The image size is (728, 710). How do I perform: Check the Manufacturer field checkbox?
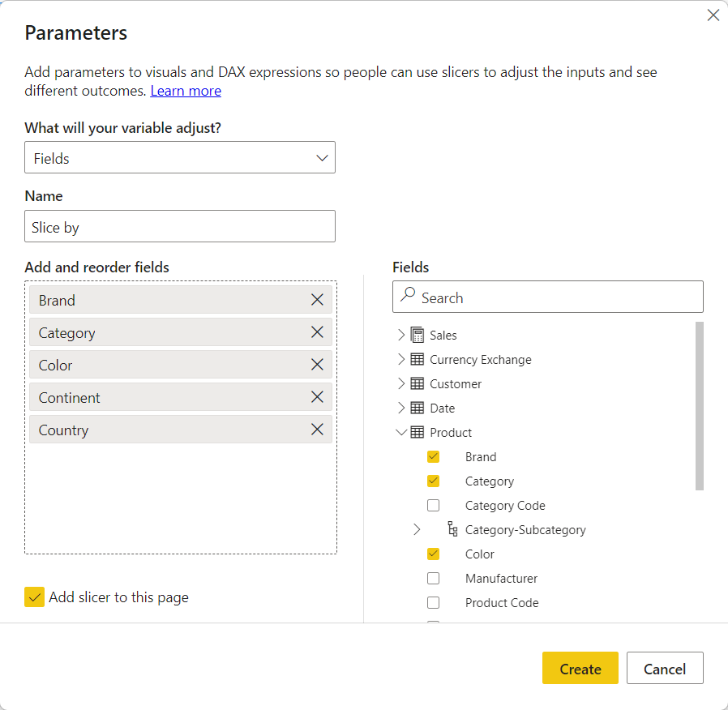tap(433, 579)
